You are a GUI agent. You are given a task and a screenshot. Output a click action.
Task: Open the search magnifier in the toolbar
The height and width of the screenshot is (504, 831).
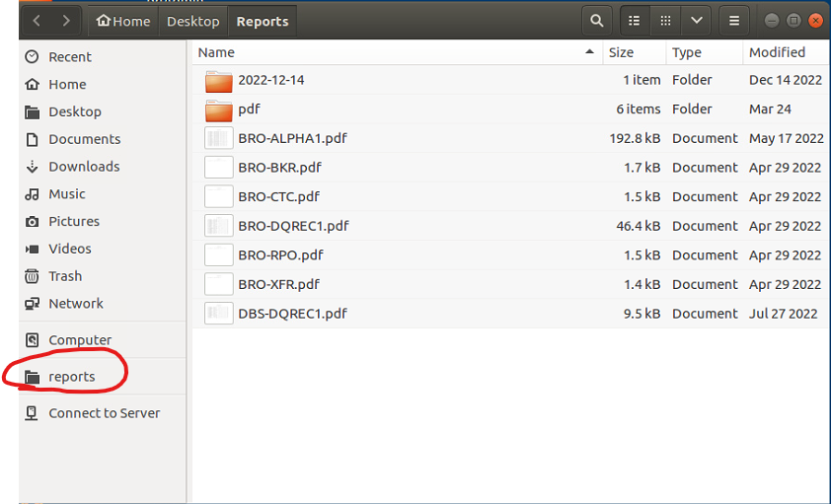click(x=597, y=21)
